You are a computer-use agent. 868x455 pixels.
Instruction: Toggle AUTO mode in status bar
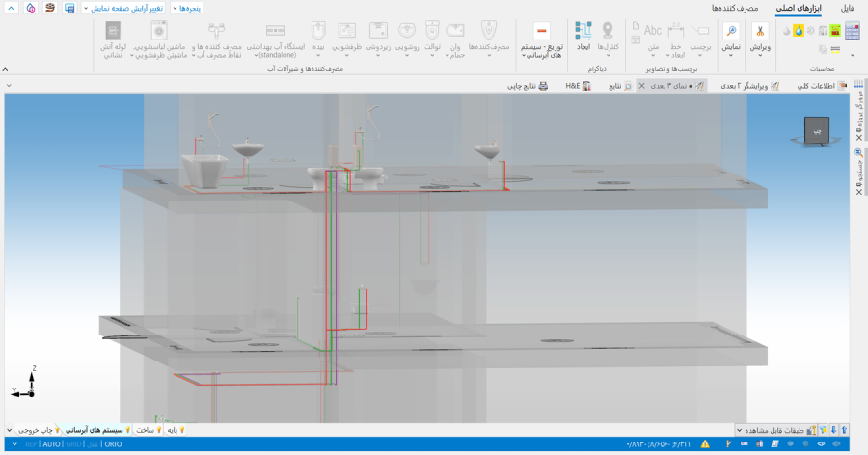51,444
